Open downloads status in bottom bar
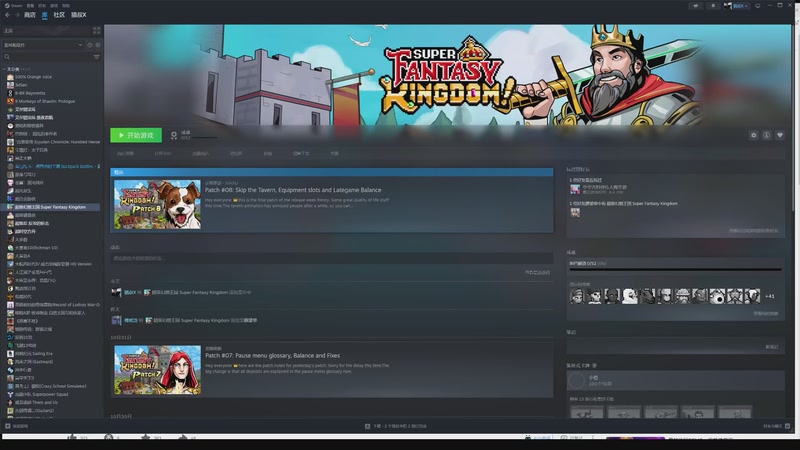Screen dimensions: 800x450 tap(396, 426)
